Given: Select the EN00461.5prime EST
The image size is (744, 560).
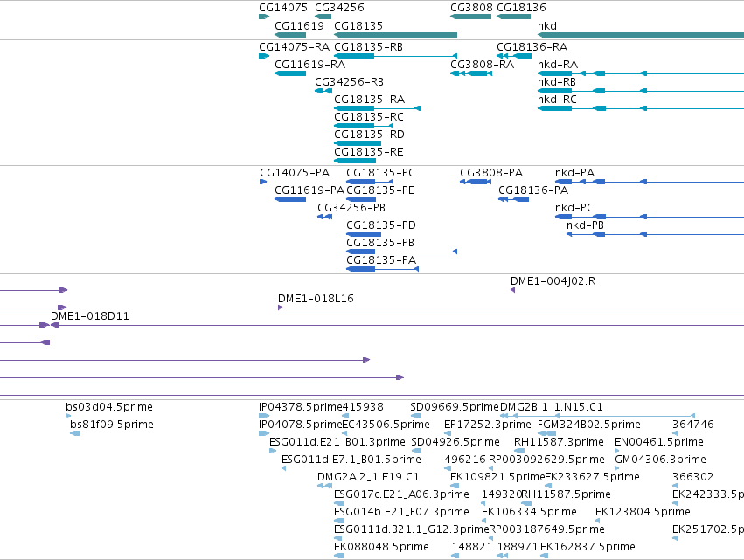Looking at the screenshot, I should pyautogui.click(x=617, y=451).
